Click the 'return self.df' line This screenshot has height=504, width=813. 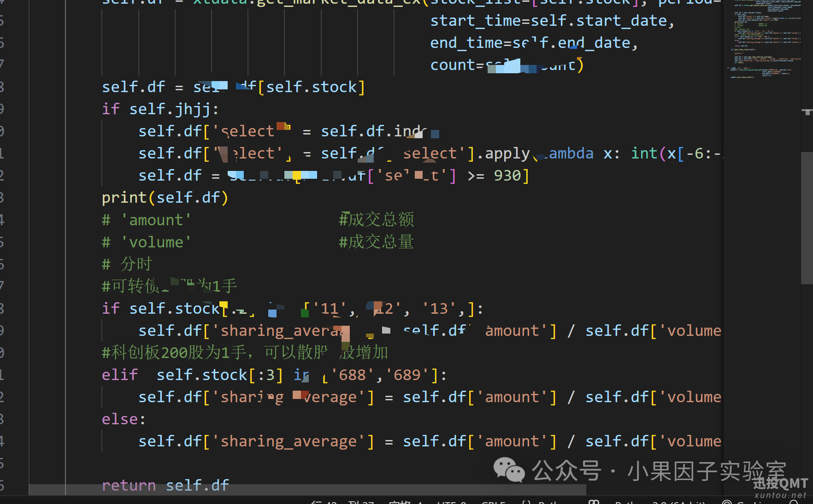coord(165,486)
